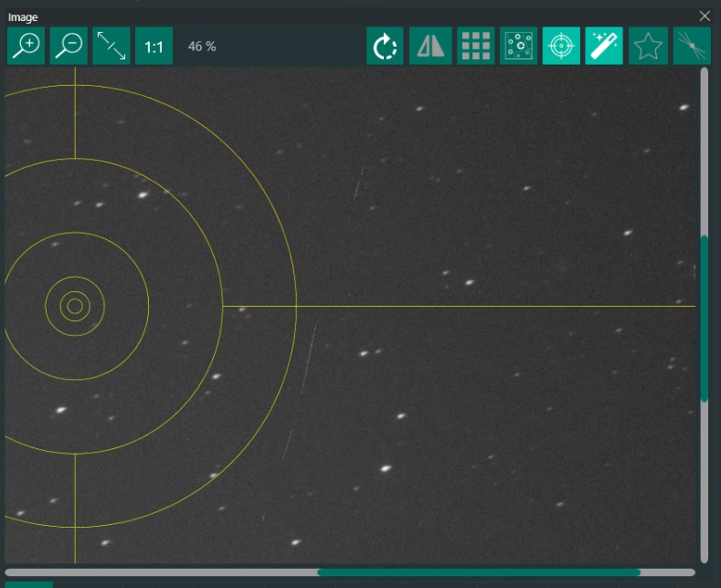
Task: Open the aberration inspector grid icon
Action: (x=475, y=46)
